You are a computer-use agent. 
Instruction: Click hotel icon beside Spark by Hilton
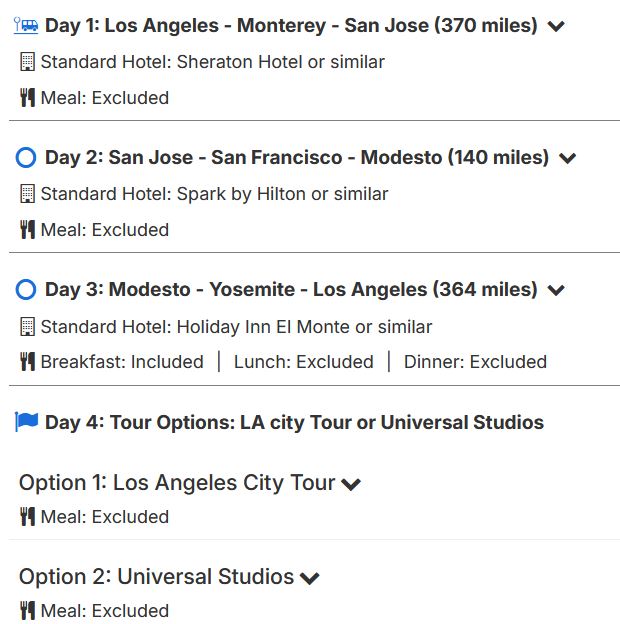tap(27, 194)
